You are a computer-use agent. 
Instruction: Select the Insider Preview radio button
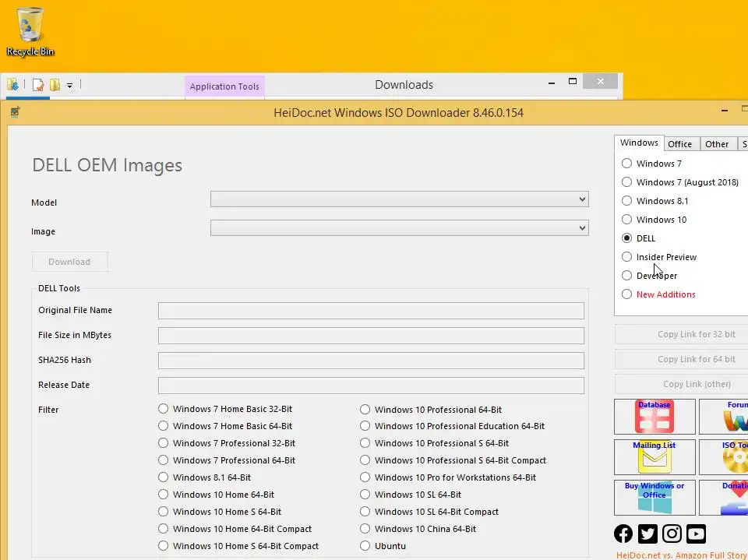(626, 256)
